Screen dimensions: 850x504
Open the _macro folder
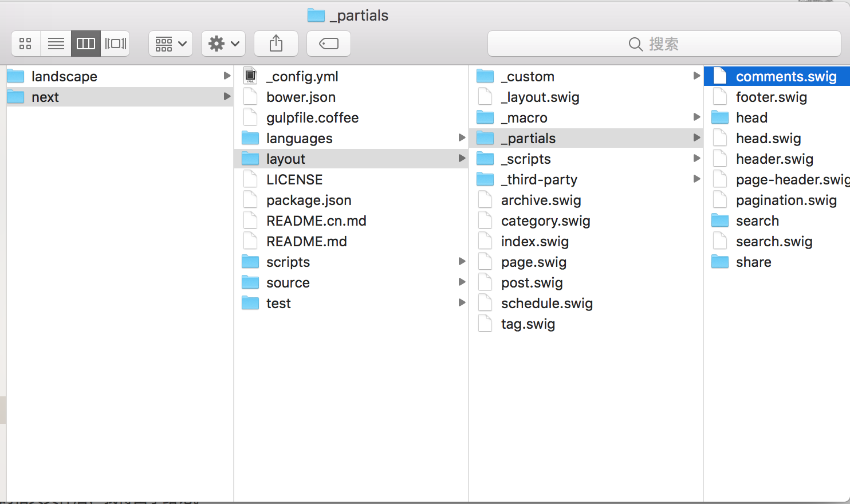(586, 117)
